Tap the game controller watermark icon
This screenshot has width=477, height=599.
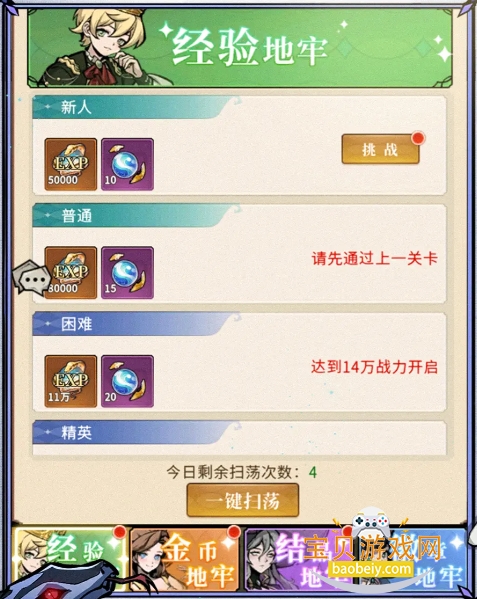point(370,522)
